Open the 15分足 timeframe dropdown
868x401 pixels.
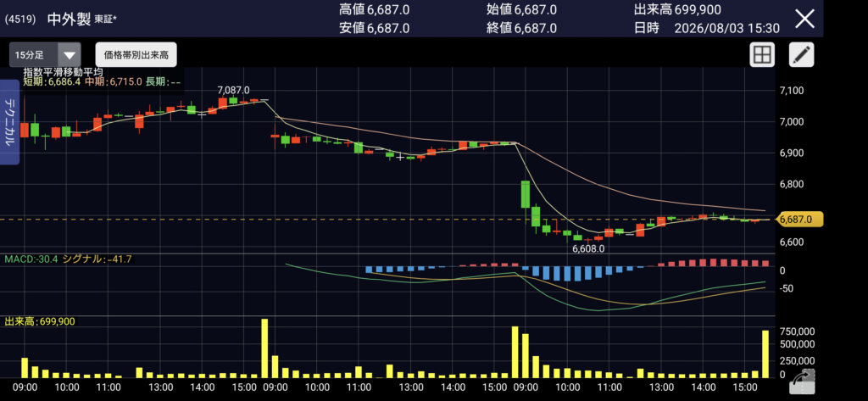click(45, 55)
